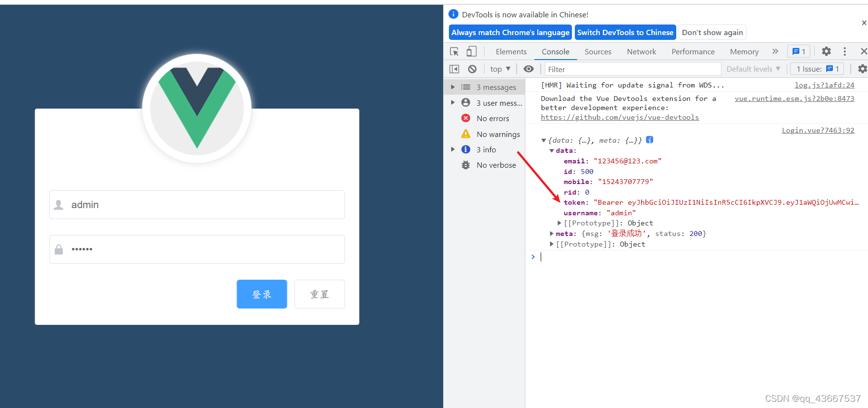
Task: Switch to the Memory tab
Action: pos(744,51)
